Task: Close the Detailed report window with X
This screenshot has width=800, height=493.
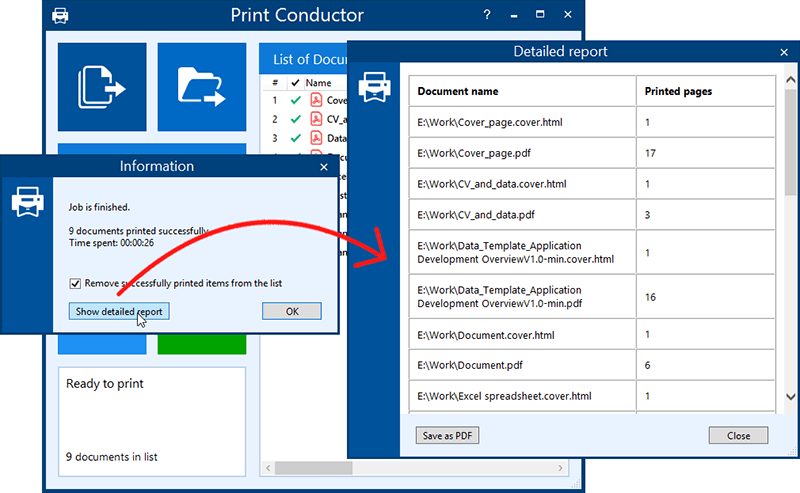Action: [x=784, y=52]
